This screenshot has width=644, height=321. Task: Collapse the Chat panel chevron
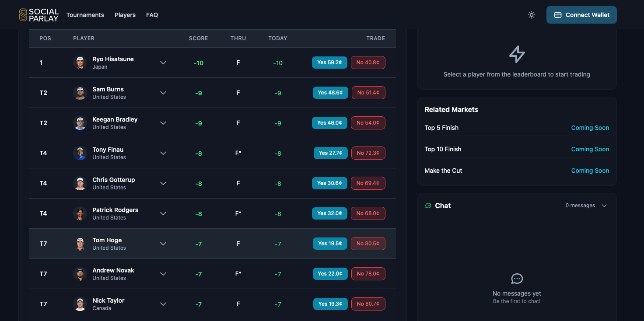pyautogui.click(x=604, y=206)
